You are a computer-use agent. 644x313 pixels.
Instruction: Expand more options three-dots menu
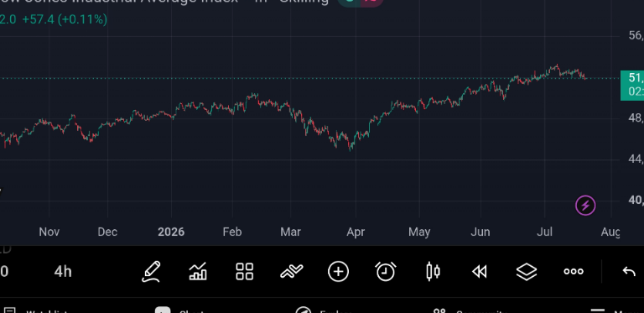coord(574,272)
